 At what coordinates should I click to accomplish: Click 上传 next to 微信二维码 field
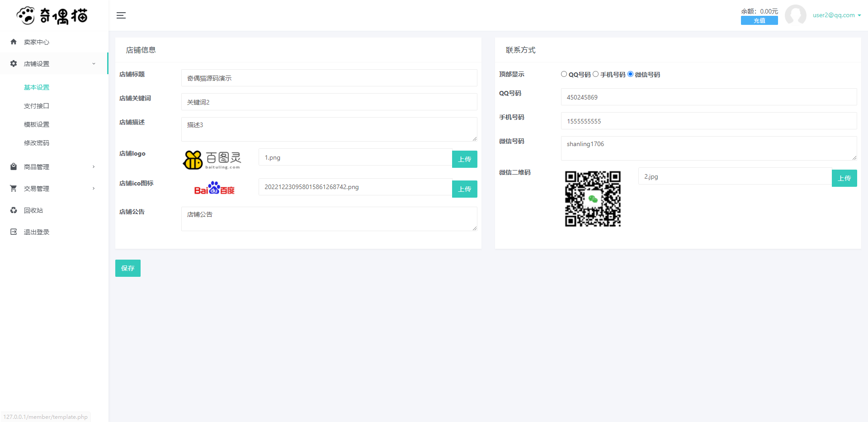[844, 178]
